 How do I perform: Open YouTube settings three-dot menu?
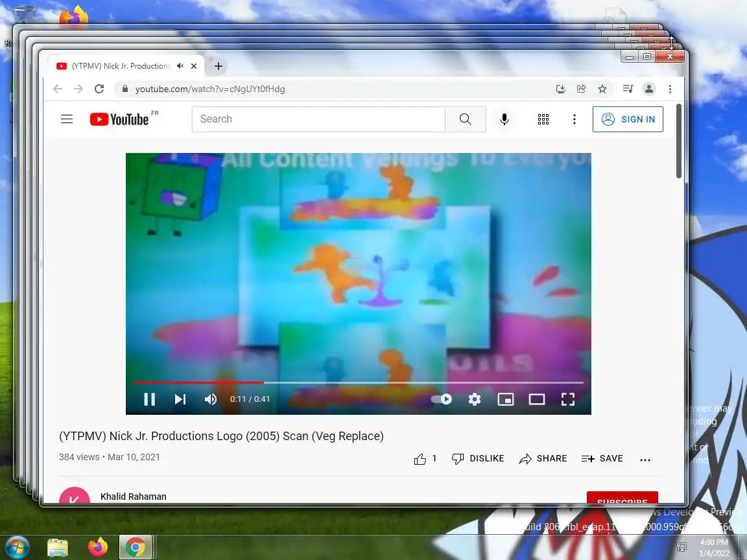pyautogui.click(x=575, y=119)
